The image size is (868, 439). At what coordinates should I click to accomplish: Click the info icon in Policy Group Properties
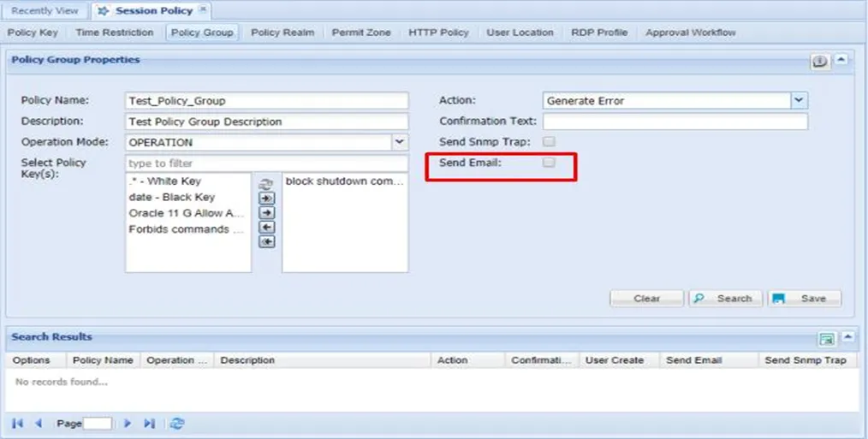tap(820, 62)
